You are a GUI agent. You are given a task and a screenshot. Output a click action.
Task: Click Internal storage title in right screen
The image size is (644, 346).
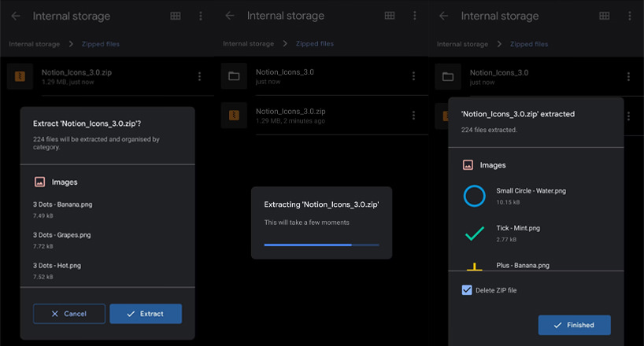coord(500,16)
